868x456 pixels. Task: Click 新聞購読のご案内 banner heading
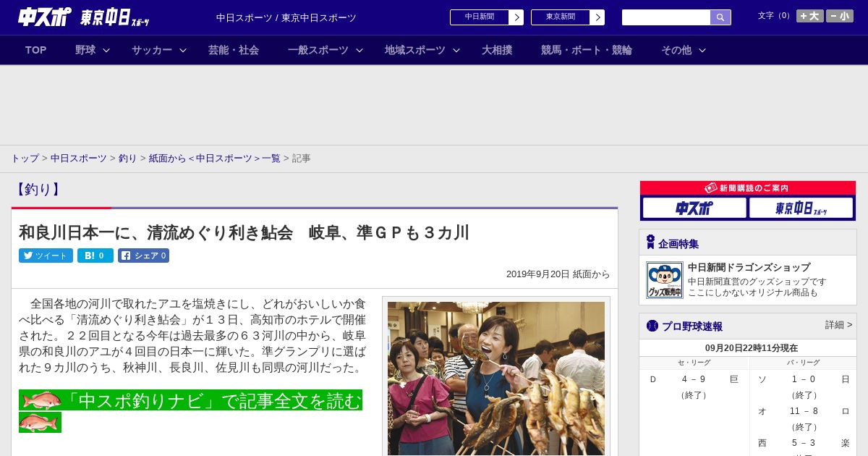[748, 188]
